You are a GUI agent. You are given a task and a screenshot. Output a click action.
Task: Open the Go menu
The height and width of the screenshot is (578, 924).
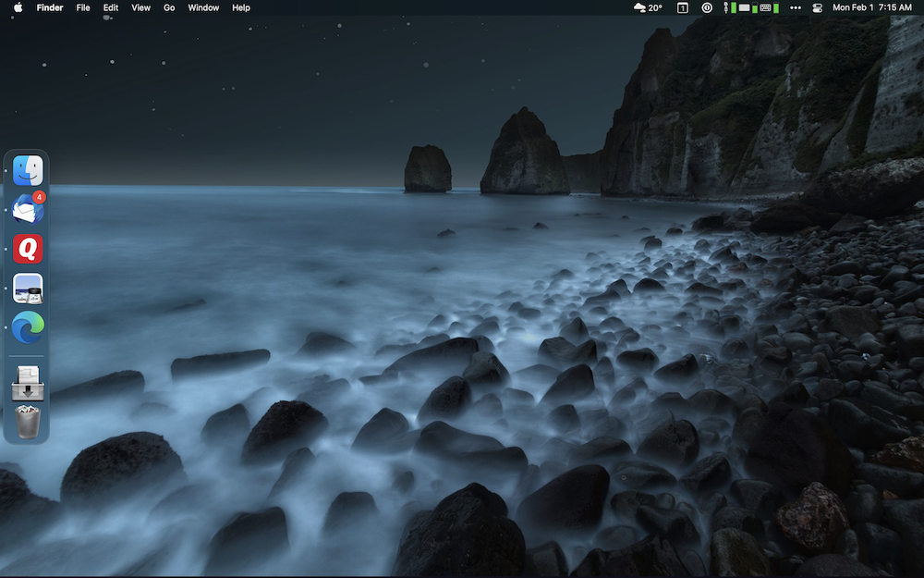tap(169, 7)
